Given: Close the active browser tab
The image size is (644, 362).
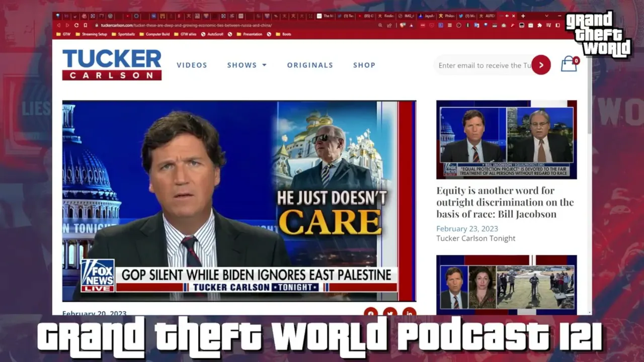Looking at the screenshot, I should click(x=513, y=16).
